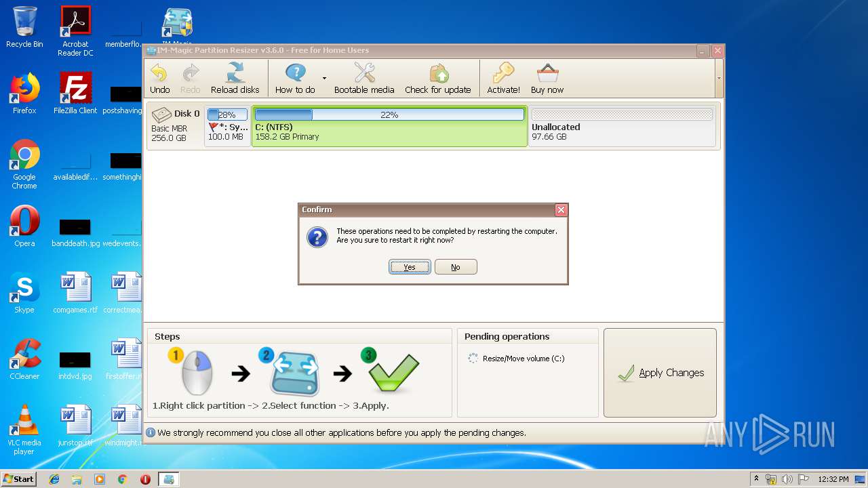Screen dimensions: 868x488
Task: Click the Chrome taskbar icon
Action: tap(122, 479)
